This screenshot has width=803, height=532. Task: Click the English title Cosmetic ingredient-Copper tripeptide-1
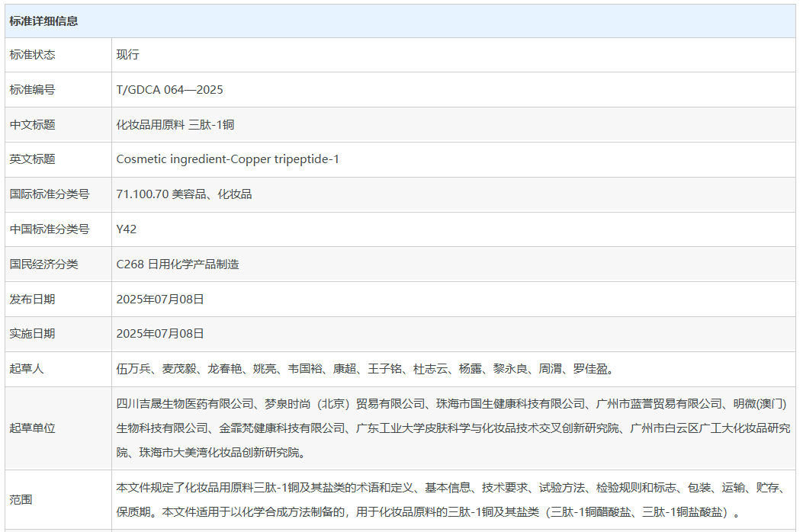(227, 159)
